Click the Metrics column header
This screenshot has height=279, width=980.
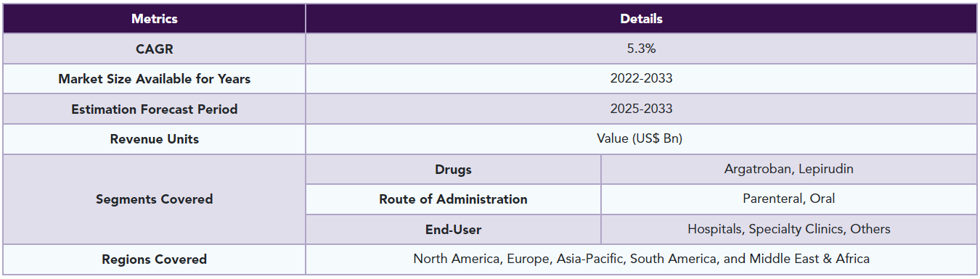point(154,19)
